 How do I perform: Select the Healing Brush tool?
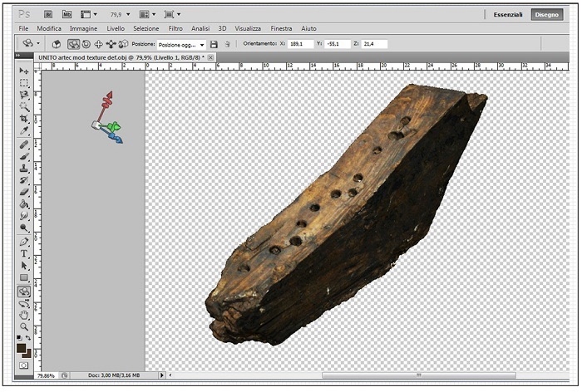coord(24,145)
